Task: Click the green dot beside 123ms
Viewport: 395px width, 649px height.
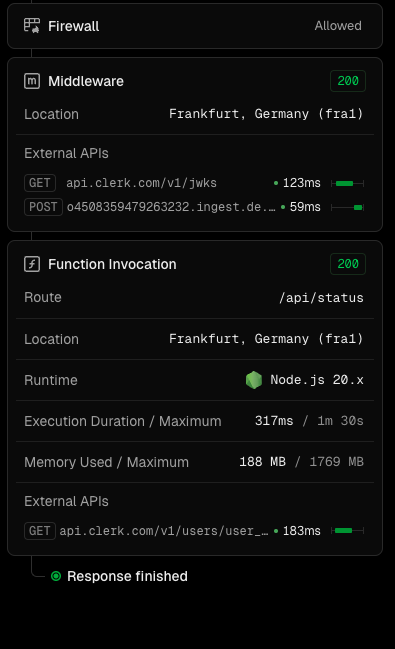Action: pos(276,183)
